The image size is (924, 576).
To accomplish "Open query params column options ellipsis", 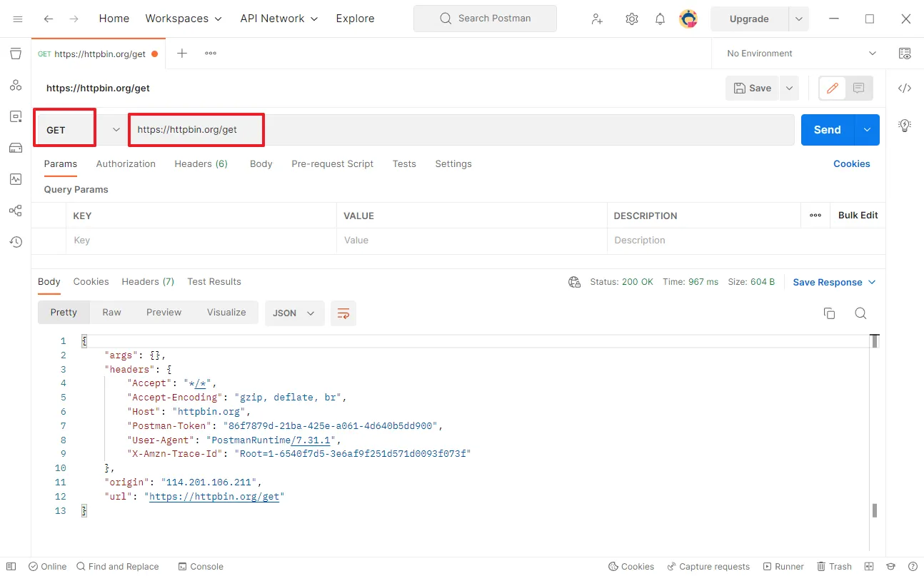I will click(x=815, y=215).
